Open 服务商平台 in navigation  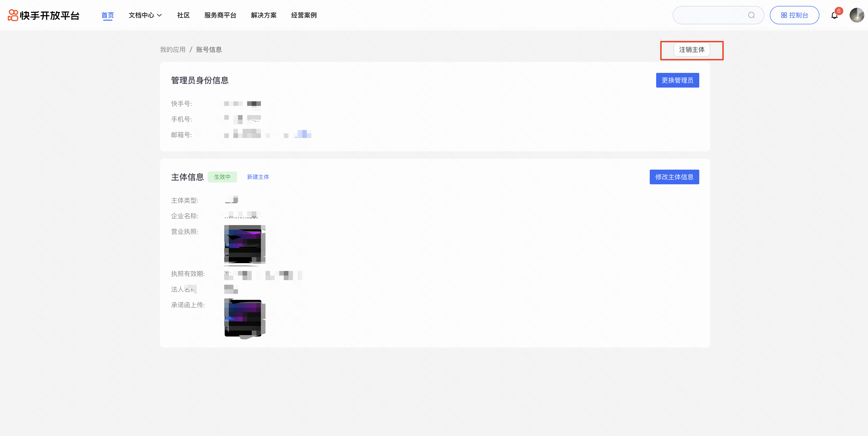[x=220, y=15]
